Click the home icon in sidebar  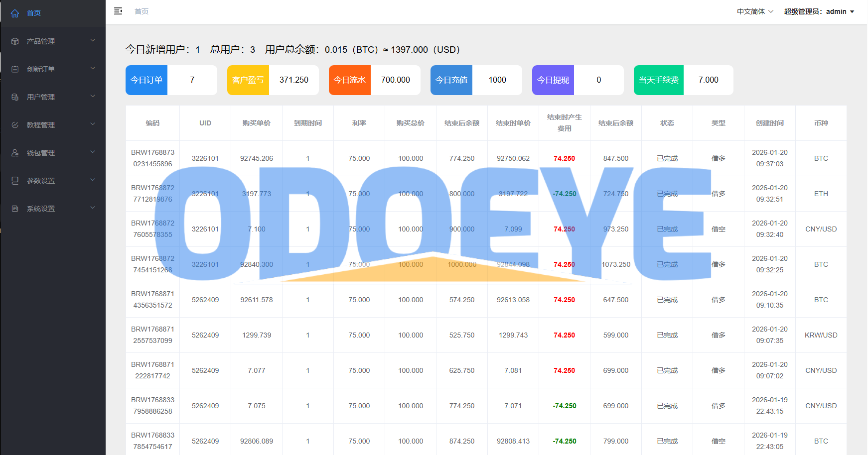pyautogui.click(x=15, y=13)
